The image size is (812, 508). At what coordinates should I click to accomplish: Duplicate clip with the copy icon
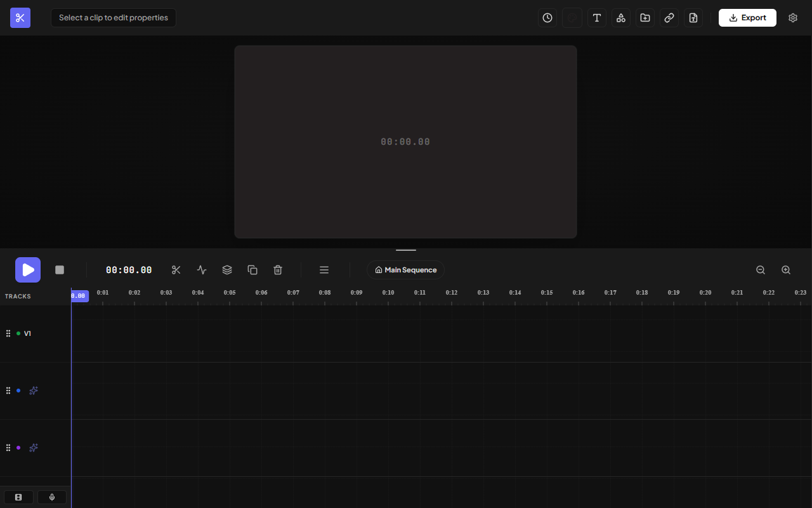click(x=252, y=270)
